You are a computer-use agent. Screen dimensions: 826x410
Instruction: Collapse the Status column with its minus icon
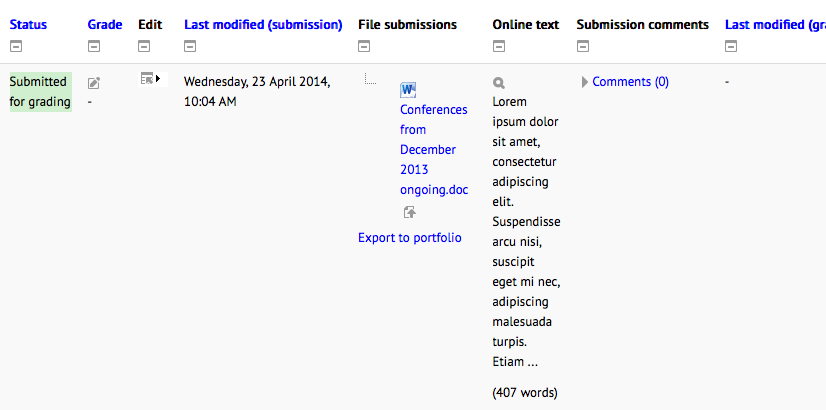[x=16, y=47]
